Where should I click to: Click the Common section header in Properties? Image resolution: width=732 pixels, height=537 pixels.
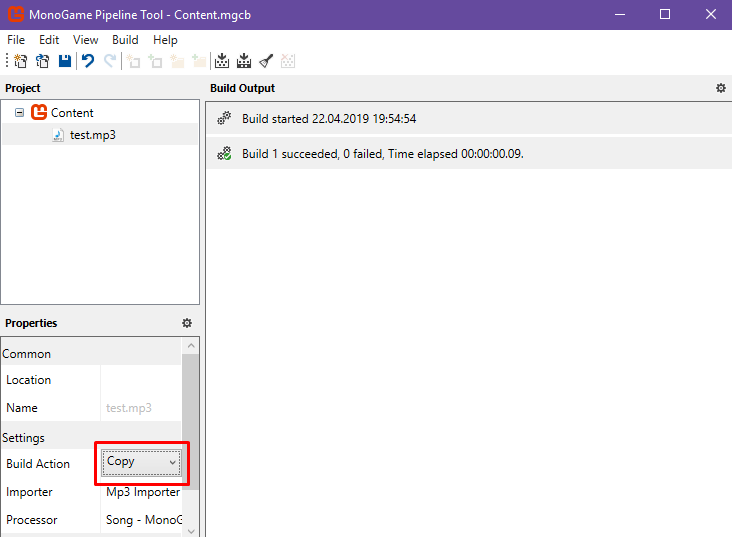pos(91,353)
